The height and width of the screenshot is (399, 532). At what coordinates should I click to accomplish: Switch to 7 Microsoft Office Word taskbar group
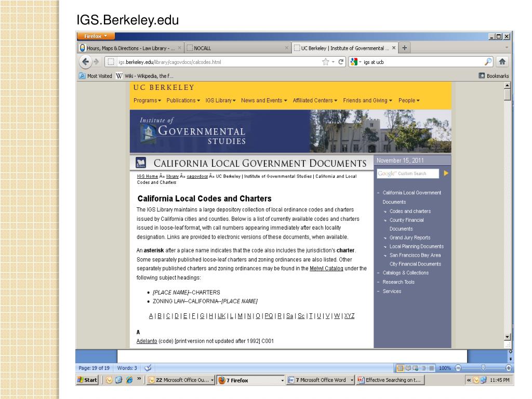click(321, 380)
